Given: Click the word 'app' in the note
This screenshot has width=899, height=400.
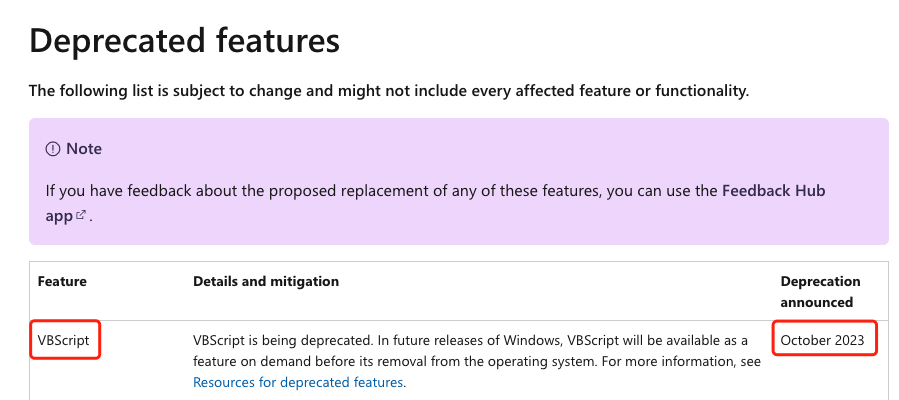Looking at the screenshot, I should [x=59, y=217].
